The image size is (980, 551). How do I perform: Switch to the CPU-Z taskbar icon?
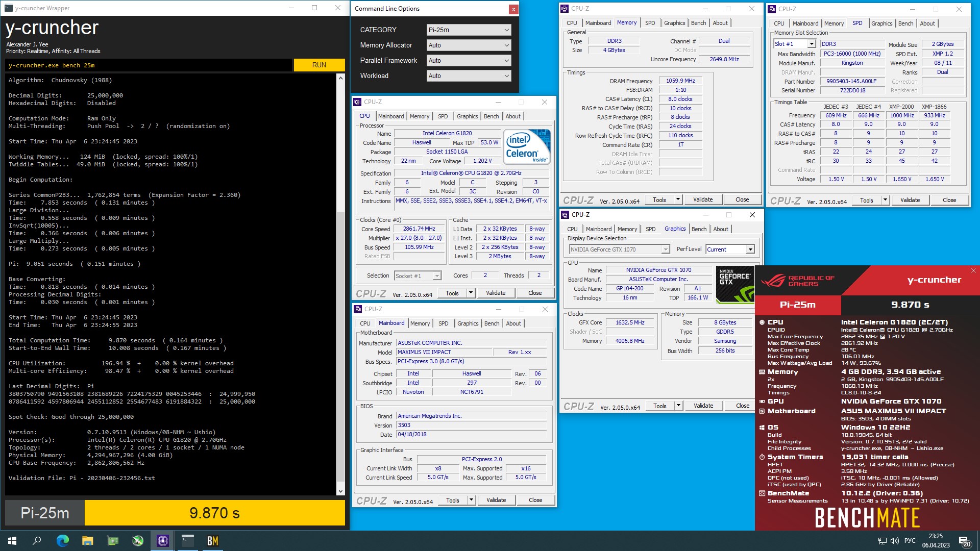click(x=163, y=541)
